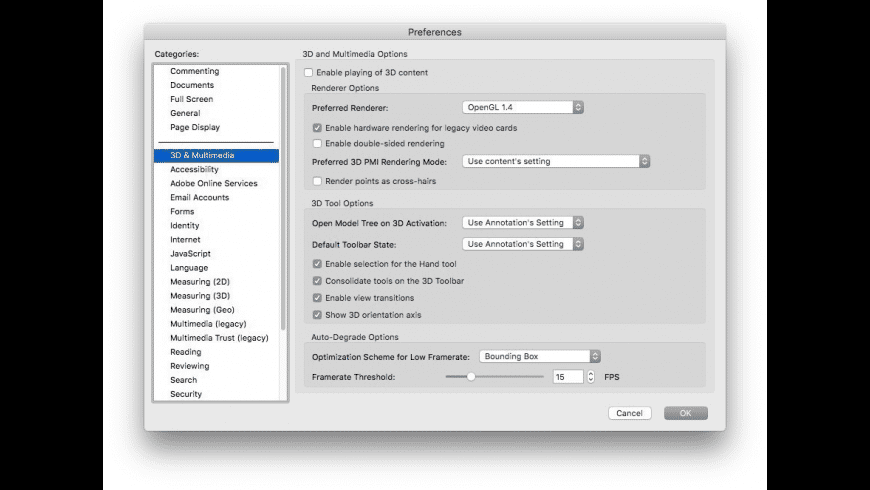Viewport: 870px width, 490px height.
Task: Select Security category
Action: point(186,394)
